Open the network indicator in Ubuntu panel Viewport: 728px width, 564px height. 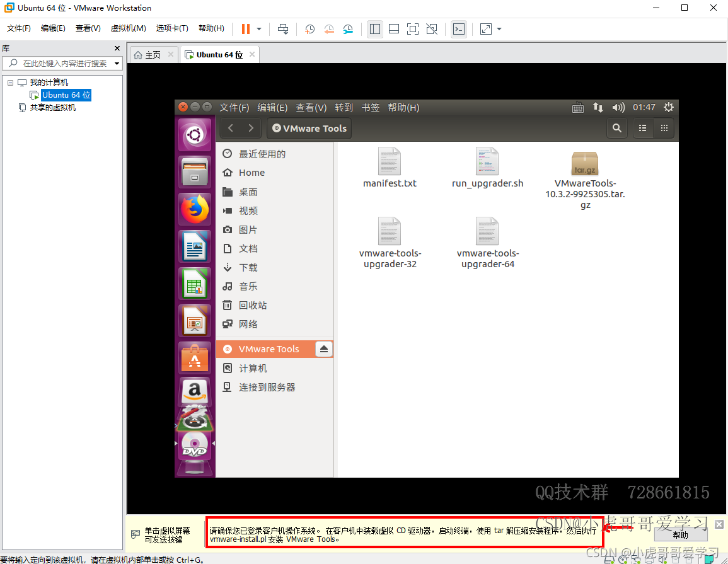[x=598, y=108]
